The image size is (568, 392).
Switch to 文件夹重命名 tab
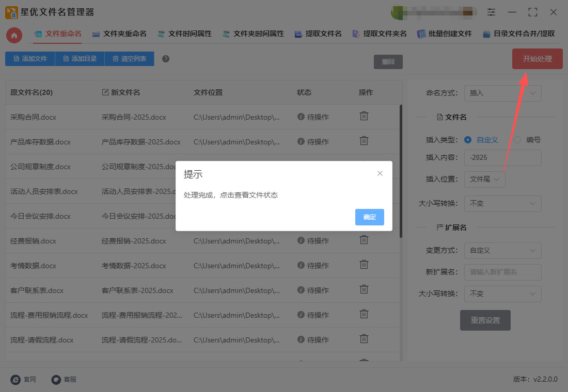(x=119, y=34)
